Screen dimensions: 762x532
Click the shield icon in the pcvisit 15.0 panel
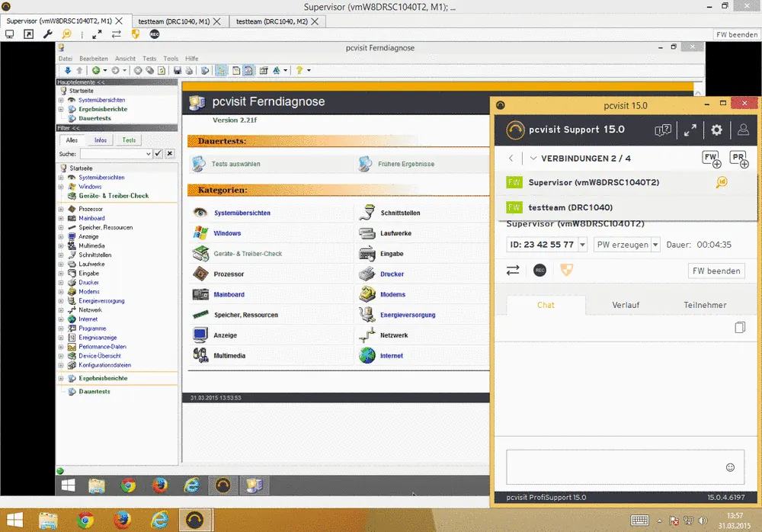[567, 270]
